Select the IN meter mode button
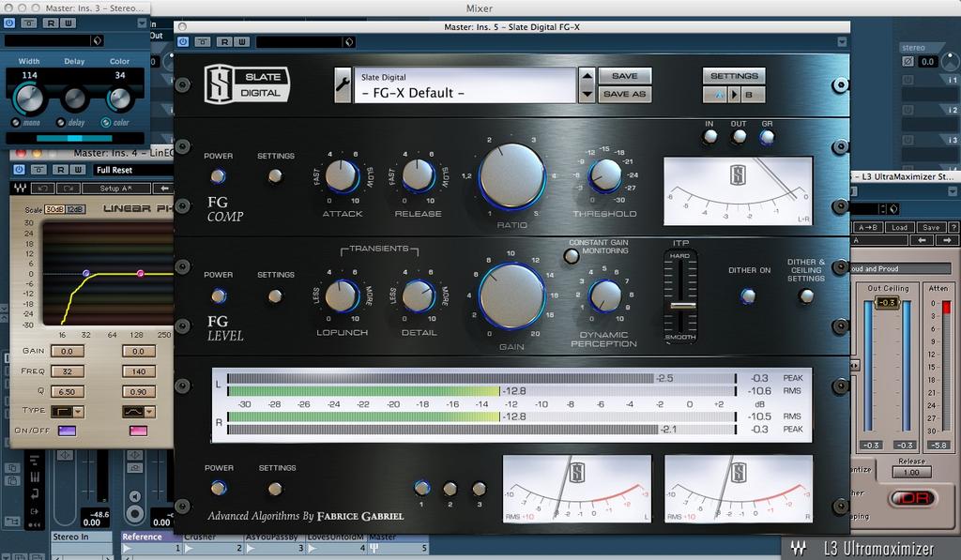 coord(709,137)
